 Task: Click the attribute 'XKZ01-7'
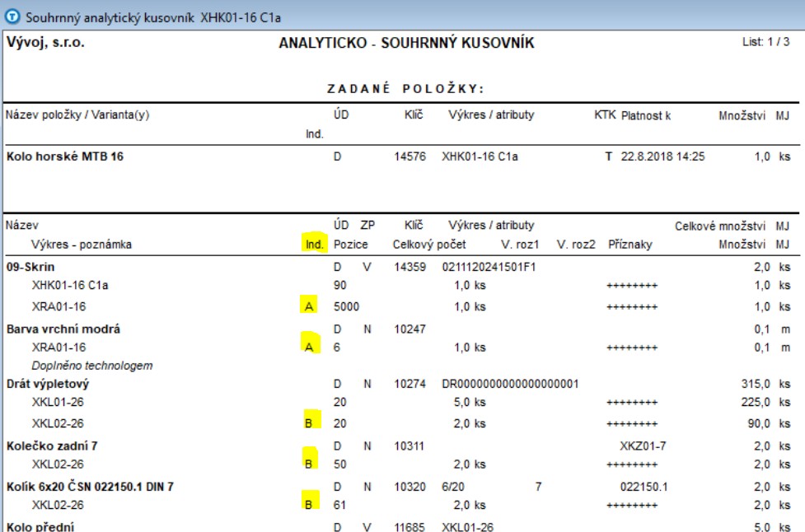point(643,446)
